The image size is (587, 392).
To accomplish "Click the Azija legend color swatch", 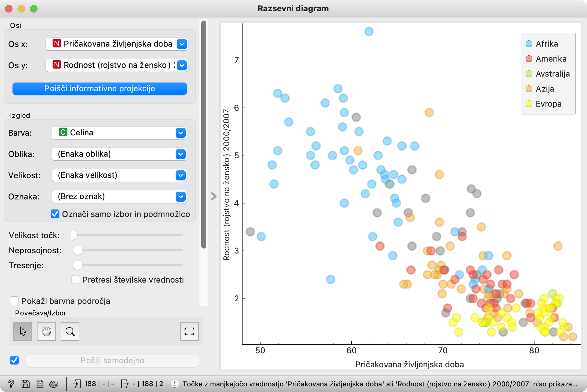I will click(x=529, y=89).
